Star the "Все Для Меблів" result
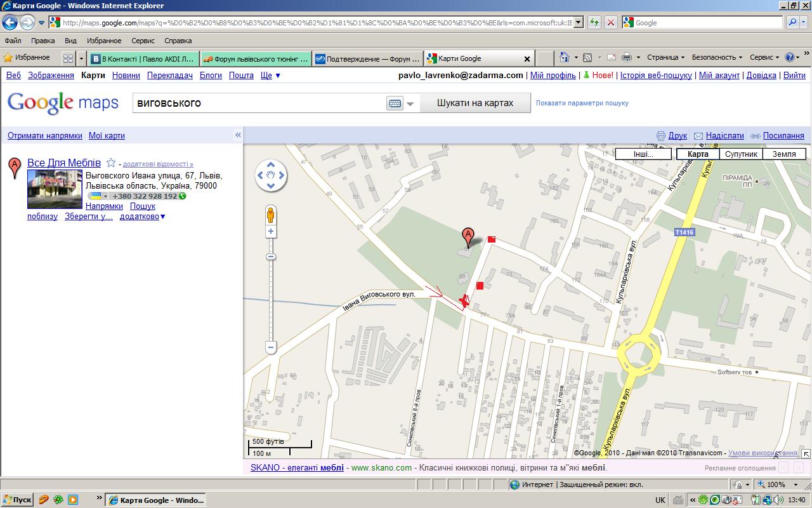This screenshot has width=812, height=508. click(x=111, y=163)
